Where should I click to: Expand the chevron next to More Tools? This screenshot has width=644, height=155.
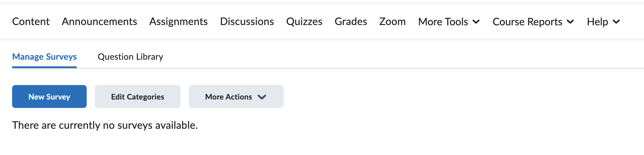(476, 22)
